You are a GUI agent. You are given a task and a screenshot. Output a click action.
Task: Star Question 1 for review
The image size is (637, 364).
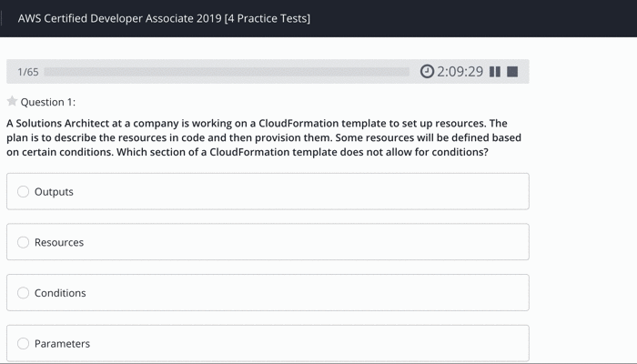(x=12, y=102)
